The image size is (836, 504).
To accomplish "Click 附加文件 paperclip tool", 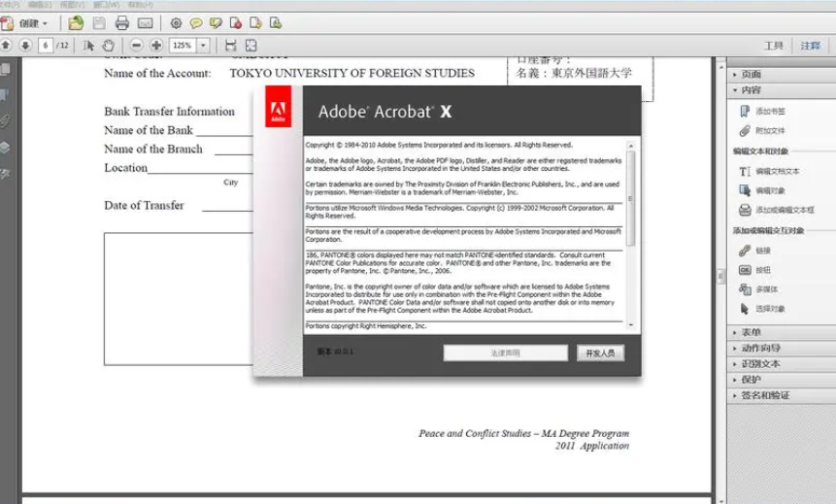I will click(762, 131).
